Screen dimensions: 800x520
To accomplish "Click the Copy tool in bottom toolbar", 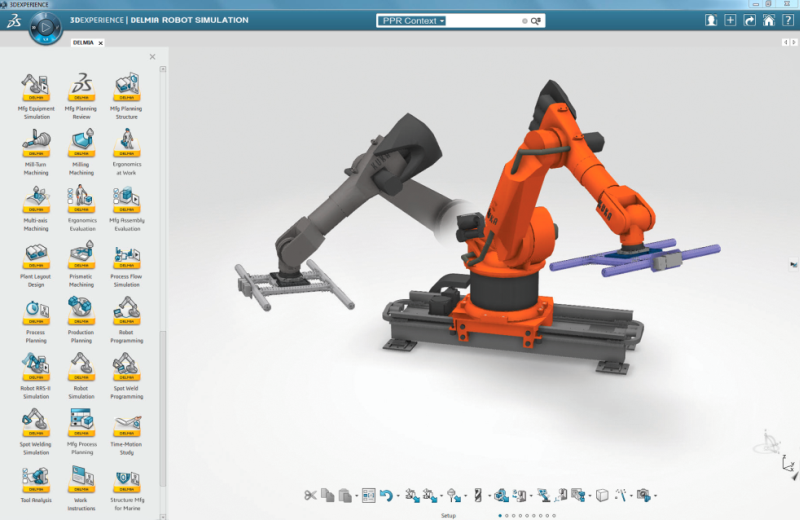I will [328, 495].
